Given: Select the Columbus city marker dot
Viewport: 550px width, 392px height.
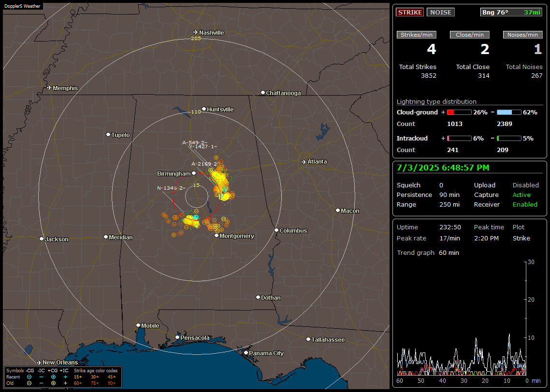Looking at the screenshot, I should click(x=276, y=230).
